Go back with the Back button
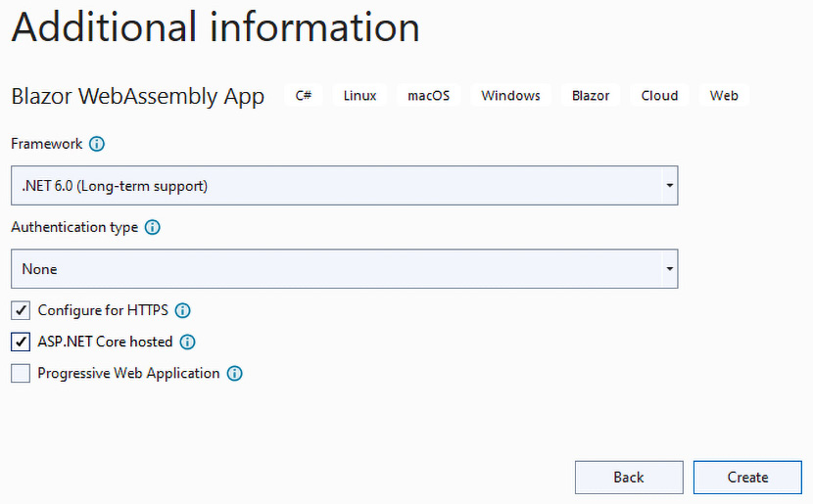 click(x=629, y=477)
